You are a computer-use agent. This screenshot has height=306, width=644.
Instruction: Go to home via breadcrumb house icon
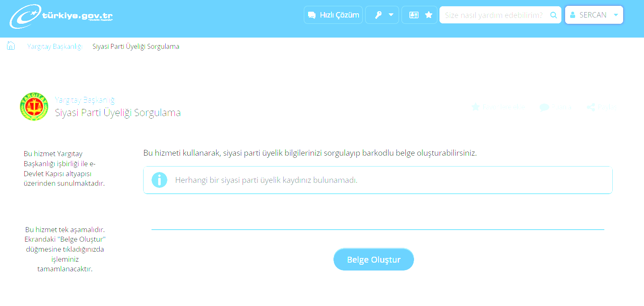pyautogui.click(x=11, y=46)
